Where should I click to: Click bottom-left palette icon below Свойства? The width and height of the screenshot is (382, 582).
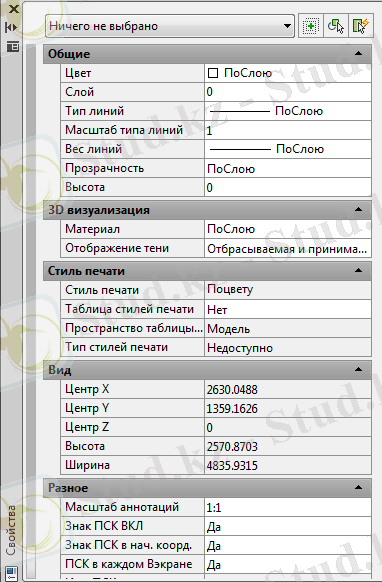(x=11, y=573)
